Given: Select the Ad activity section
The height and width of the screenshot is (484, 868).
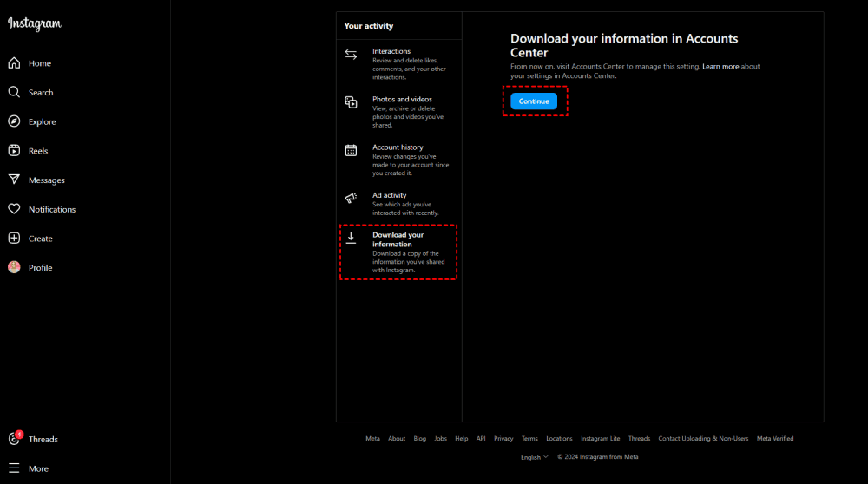Looking at the screenshot, I should click(x=398, y=204).
